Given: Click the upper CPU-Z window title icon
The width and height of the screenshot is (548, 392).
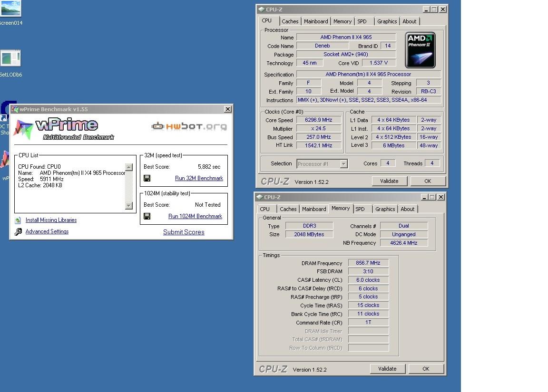Looking at the screenshot, I should [262, 10].
